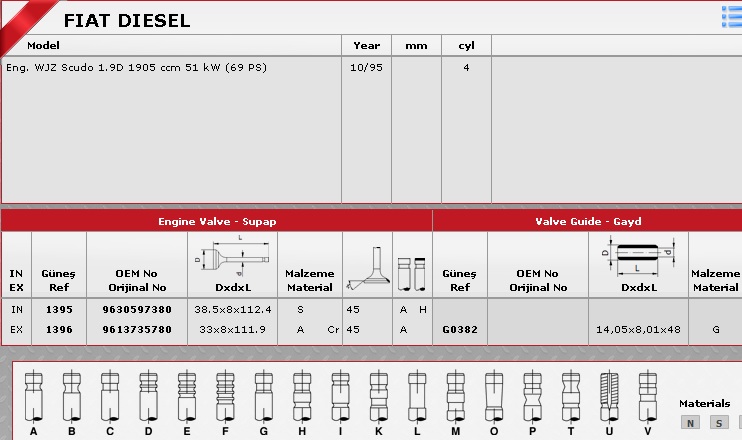This screenshot has width=742, height=440.
Task: Select the WJZ Scudo 1.9D engine row
Action: click(x=136, y=68)
